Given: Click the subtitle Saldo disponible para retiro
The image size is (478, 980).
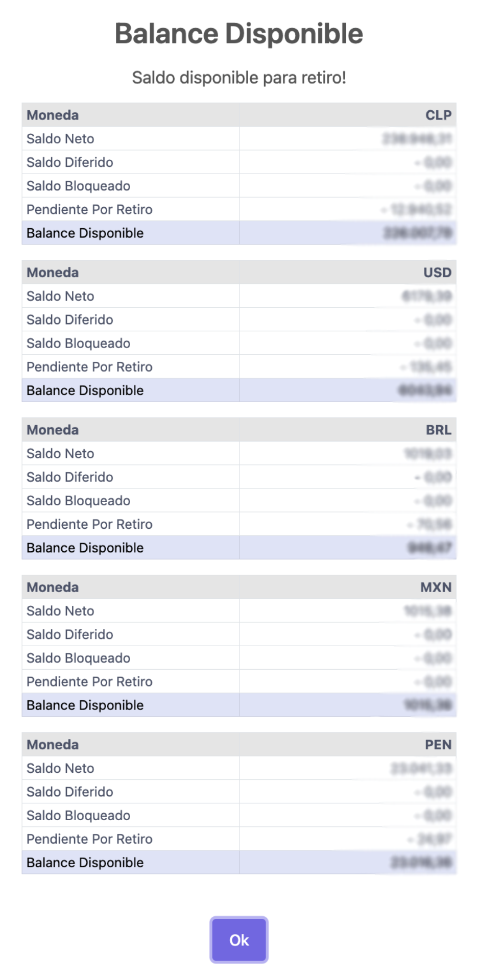Looking at the screenshot, I should [x=238, y=78].
